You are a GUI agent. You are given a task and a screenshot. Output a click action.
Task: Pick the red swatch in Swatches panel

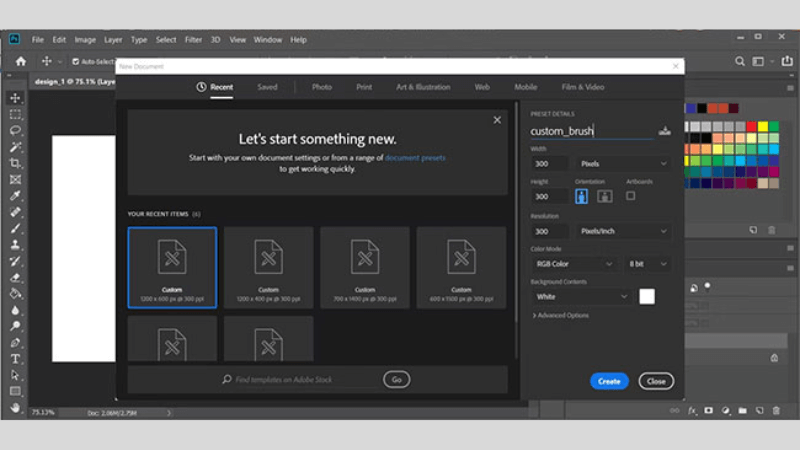[x=751, y=127]
